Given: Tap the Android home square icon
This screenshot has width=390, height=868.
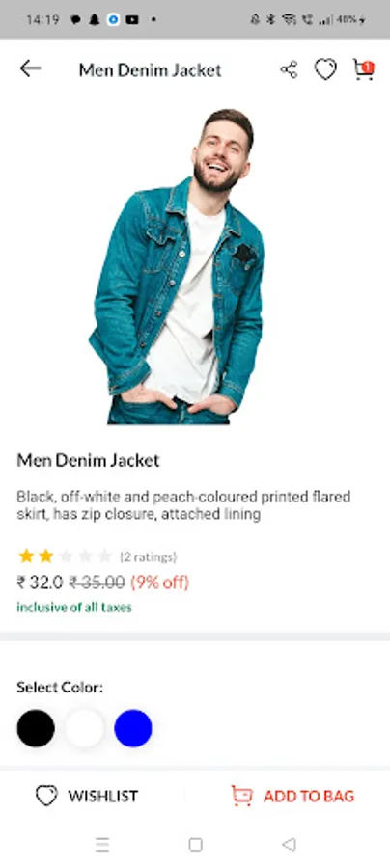Looking at the screenshot, I should pos(195,844).
